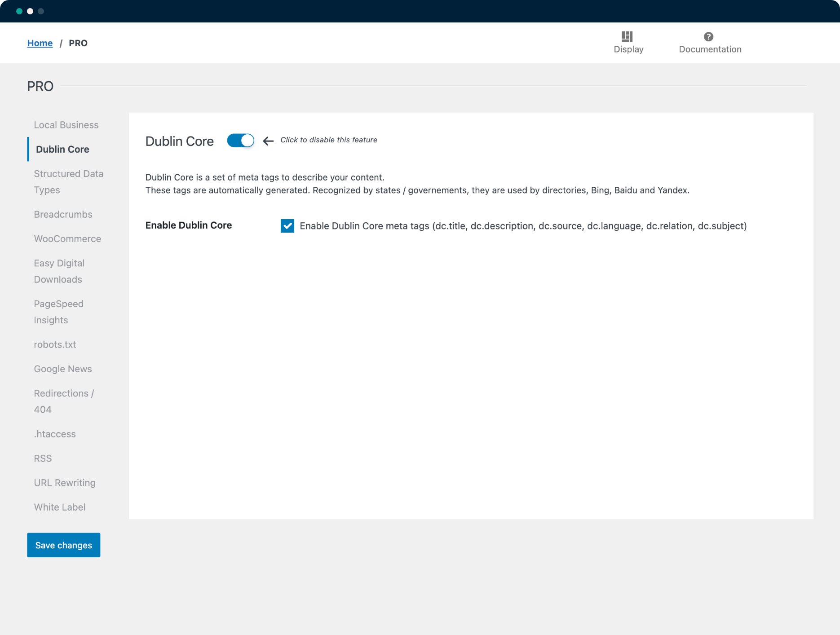The width and height of the screenshot is (840, 635).
Task: View the PageSpeed Insights tab
Action: point(59,312)
